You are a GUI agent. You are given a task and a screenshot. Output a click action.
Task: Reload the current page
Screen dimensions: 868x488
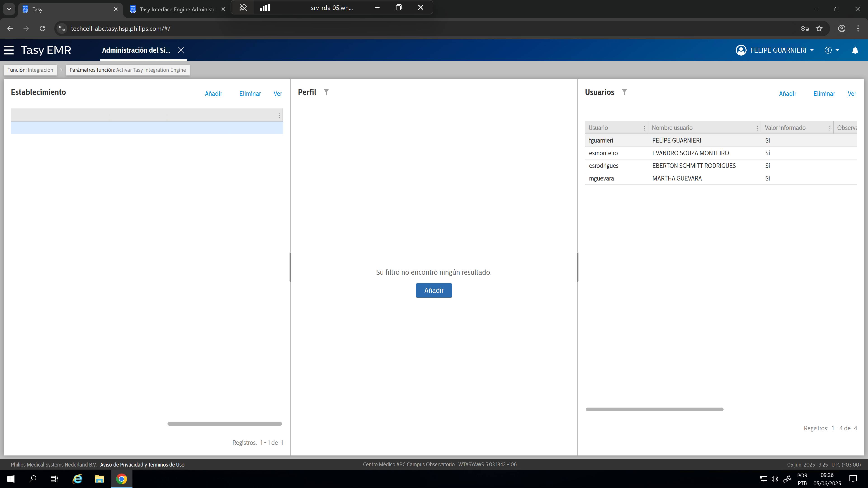click(42, 29)
